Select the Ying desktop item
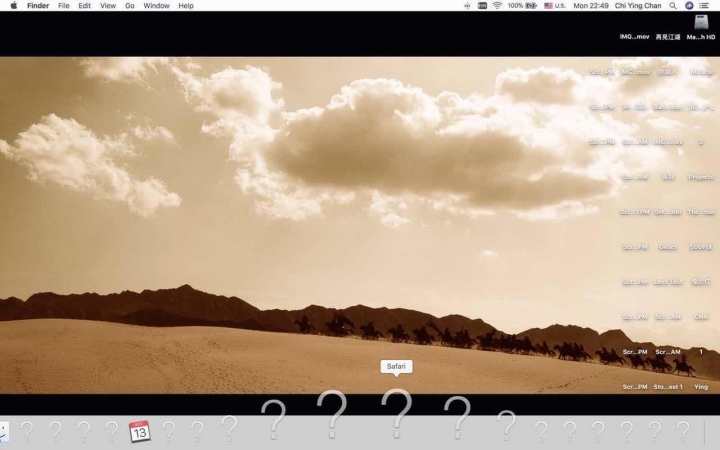720x450 pixels. click(x=701, y=387)
